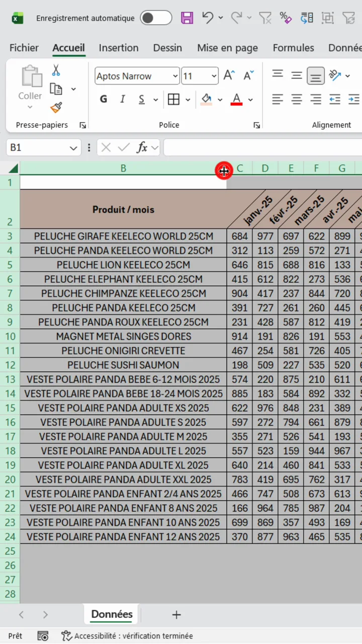
Task: Toggle underline with the S button
Action: (x=142, y=99)
